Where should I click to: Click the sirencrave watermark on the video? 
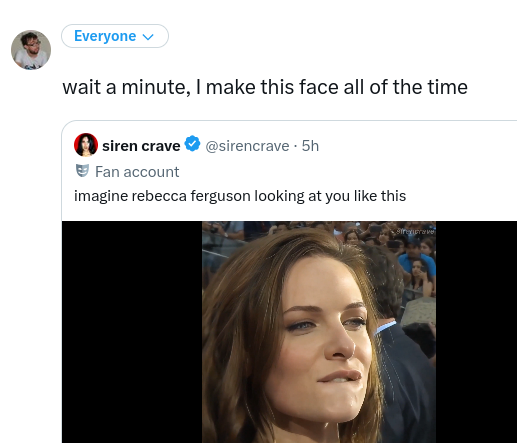[415, 231]
